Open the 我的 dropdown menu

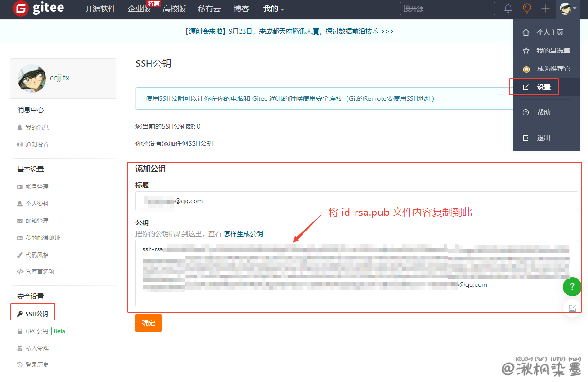click(274, 9)
